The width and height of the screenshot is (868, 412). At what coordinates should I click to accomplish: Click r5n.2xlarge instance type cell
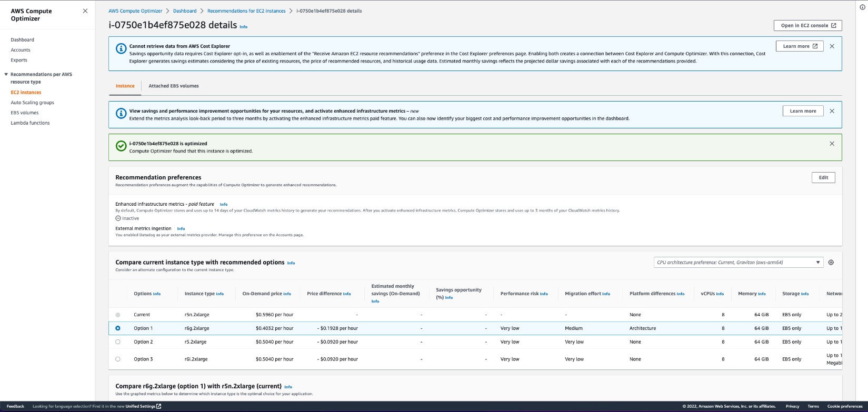point(197,315)
